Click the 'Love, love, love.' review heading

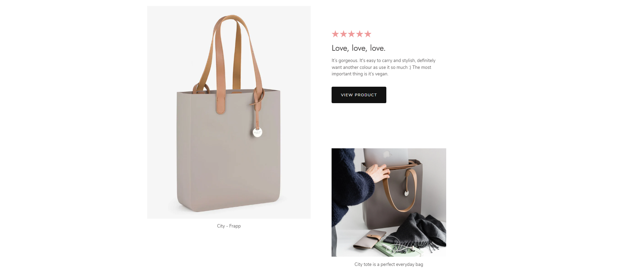pyautogui.click(x=359, y=48)
